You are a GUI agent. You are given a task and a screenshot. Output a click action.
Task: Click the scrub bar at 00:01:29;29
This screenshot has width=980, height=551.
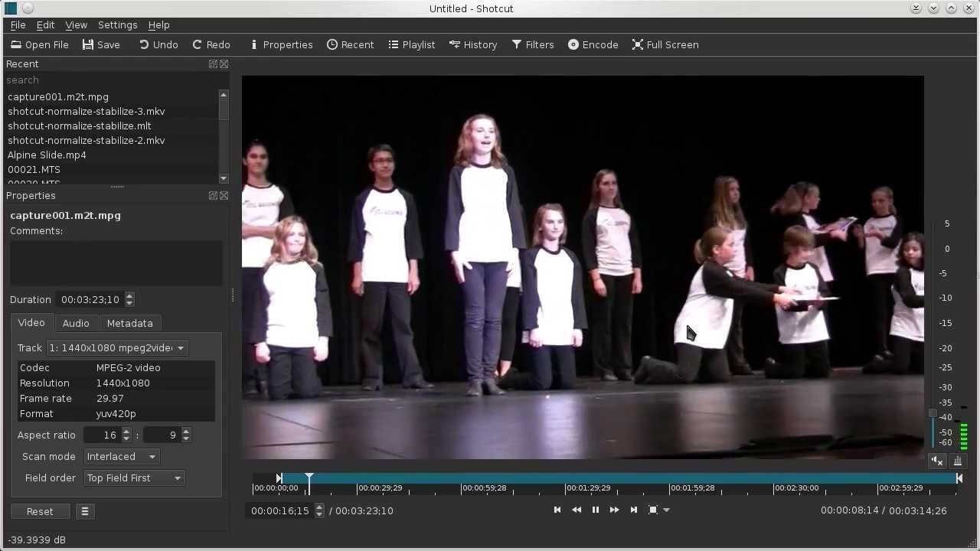point(566,479)
